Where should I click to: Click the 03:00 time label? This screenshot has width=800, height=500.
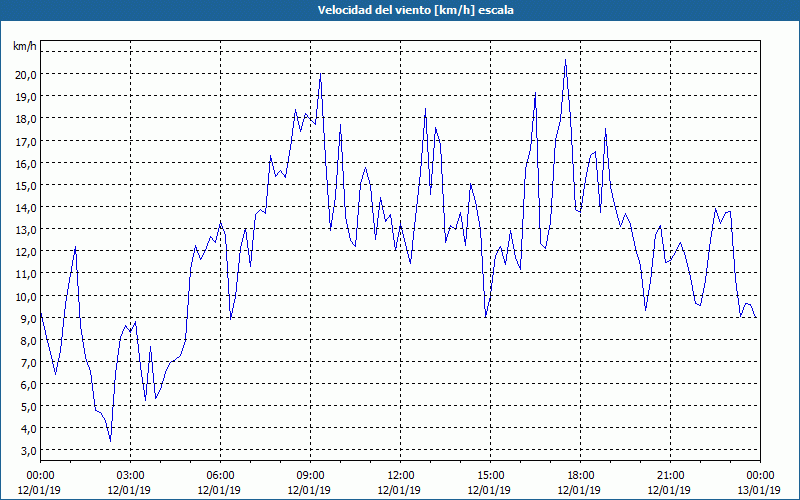[130, 476]
